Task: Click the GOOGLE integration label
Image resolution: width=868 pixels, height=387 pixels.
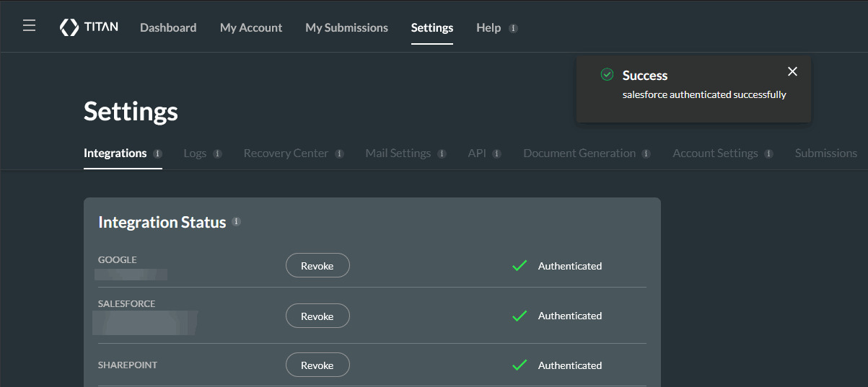Action: coord(118,259)
